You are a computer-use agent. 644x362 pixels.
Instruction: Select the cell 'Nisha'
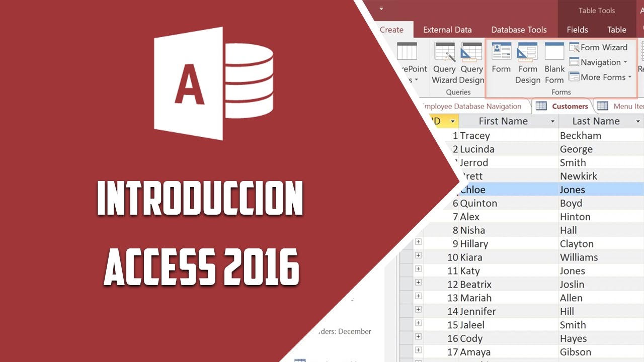[509, 231]
